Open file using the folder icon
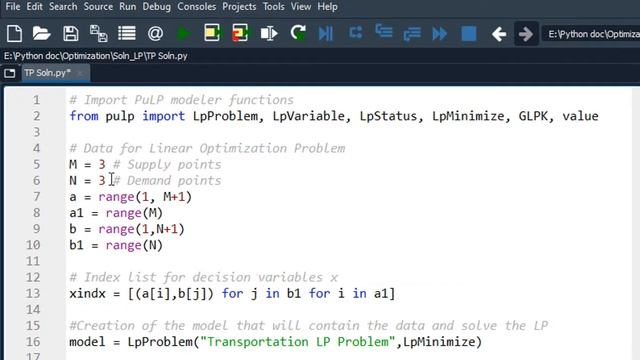 click(42, 33)
